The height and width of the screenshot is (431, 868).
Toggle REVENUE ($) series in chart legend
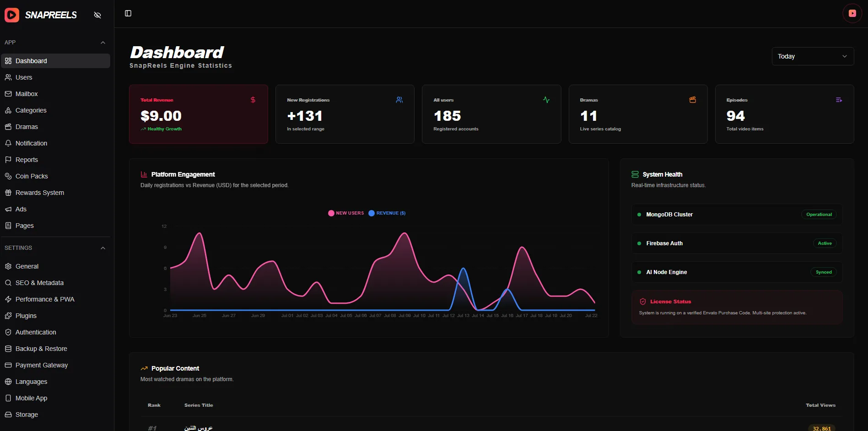click(387, 213)
